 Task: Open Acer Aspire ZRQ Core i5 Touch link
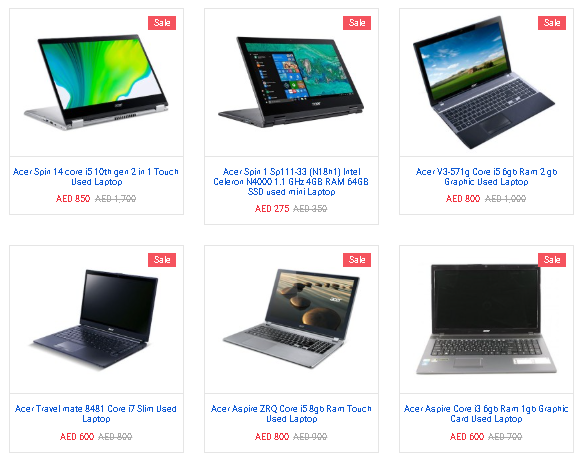(291, 414)
